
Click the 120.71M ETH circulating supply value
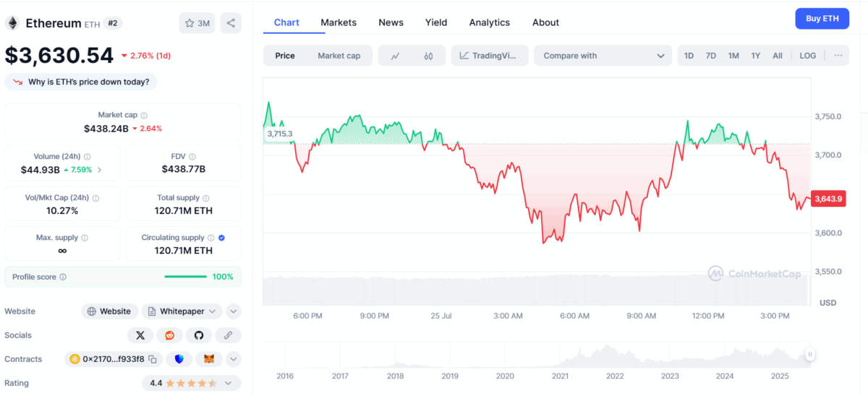(184, 251)
